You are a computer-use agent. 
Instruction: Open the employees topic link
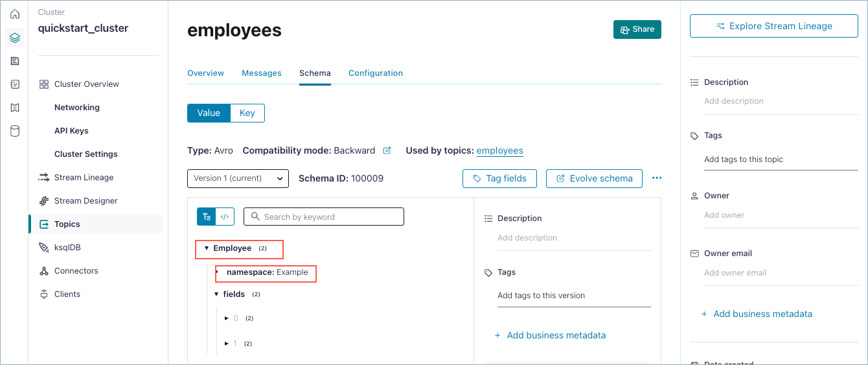pos(499,150)
